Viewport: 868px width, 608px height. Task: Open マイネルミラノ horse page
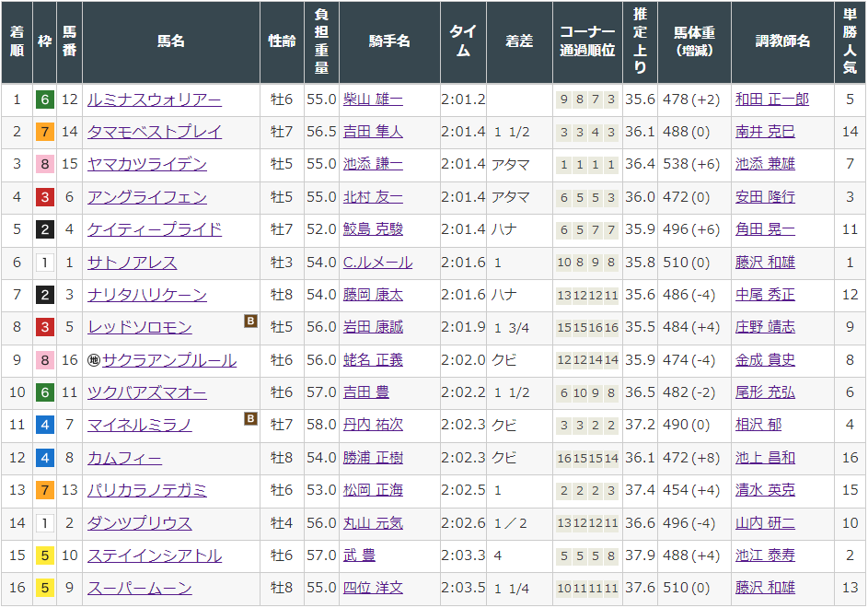coord(140,425)
